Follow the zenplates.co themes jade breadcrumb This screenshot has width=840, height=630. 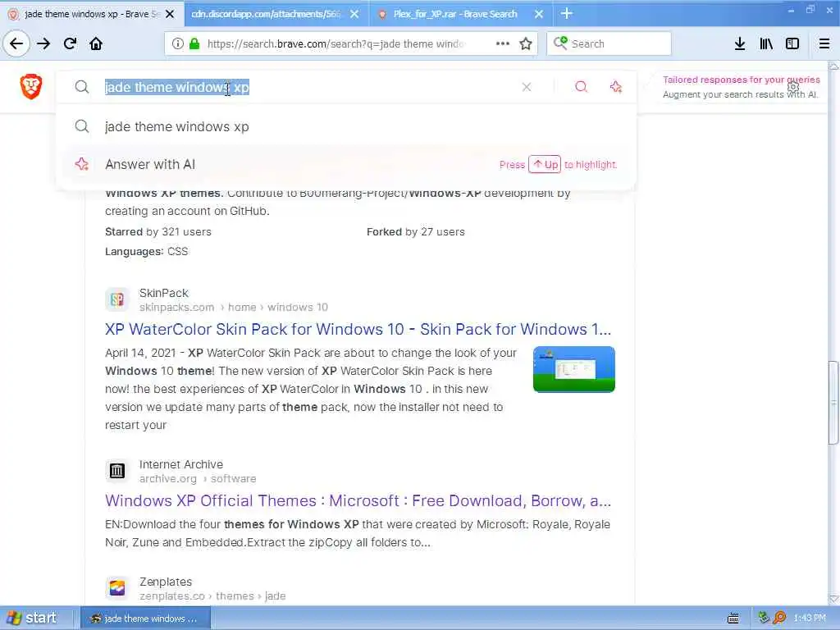point(212,596)
